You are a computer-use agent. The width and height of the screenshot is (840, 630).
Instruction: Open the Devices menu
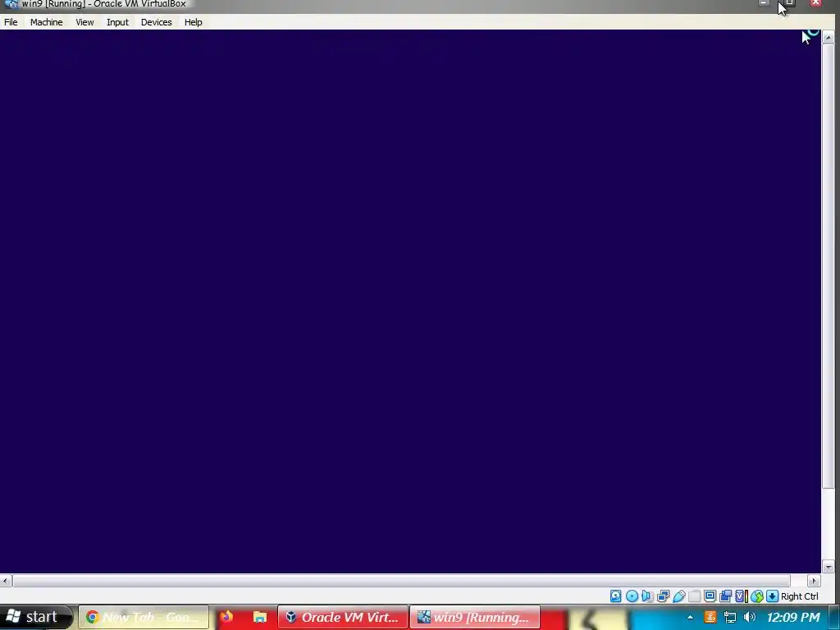pyautogui.click(x=157, y=22)
